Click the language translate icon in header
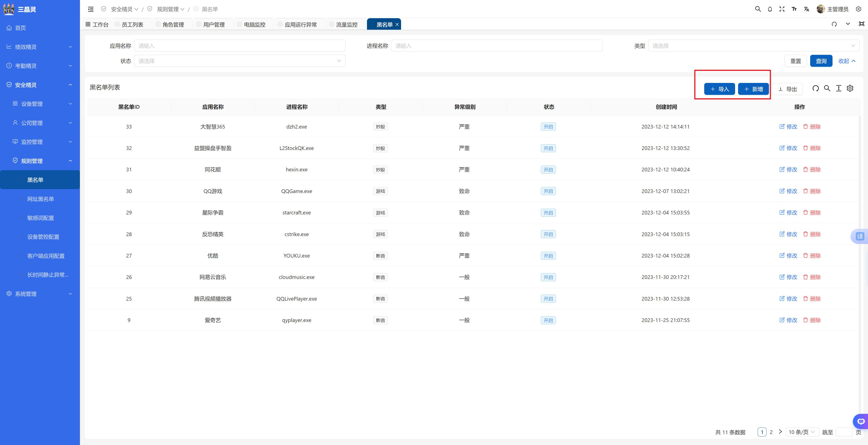Image resolution: width=868 pixels, height=445 pixels. pos(806,9)
